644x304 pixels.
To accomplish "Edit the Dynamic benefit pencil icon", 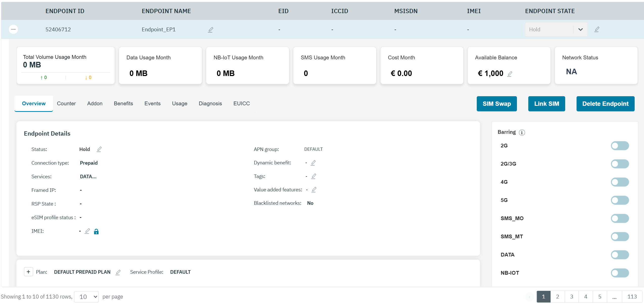I will 313,163.
